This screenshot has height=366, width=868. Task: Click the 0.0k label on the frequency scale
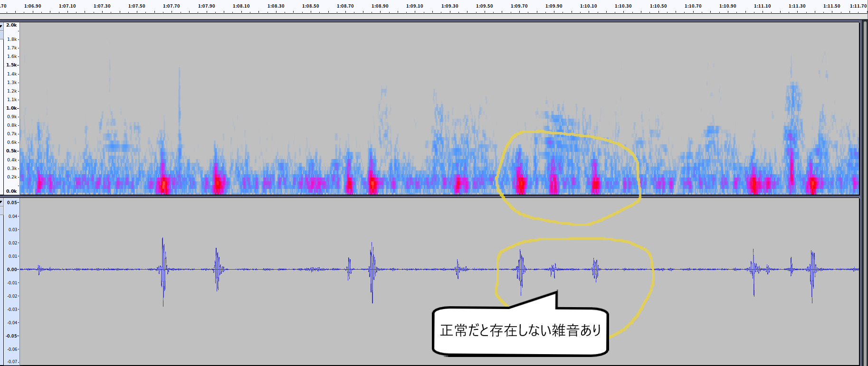(x=11, y=191)
